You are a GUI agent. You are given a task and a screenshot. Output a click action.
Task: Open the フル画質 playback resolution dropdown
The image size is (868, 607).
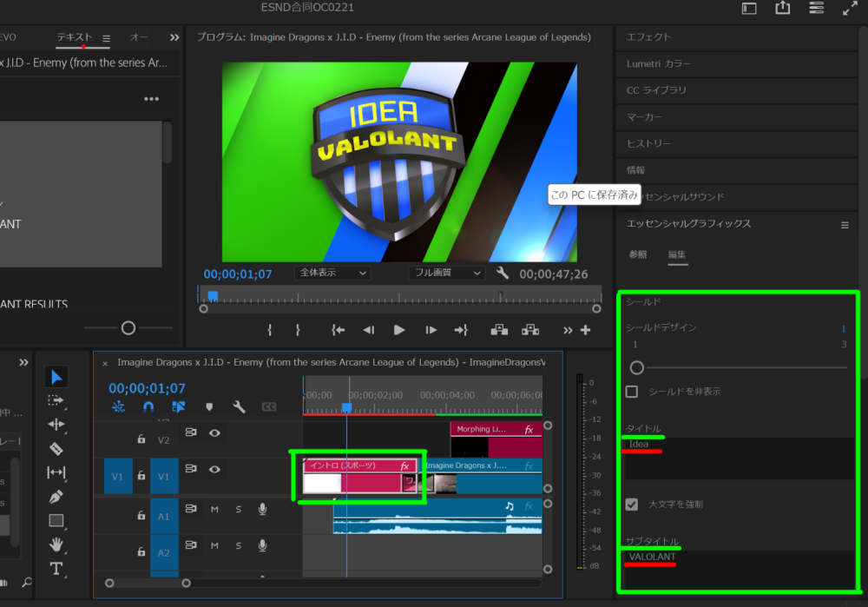[x=447, y=273]
